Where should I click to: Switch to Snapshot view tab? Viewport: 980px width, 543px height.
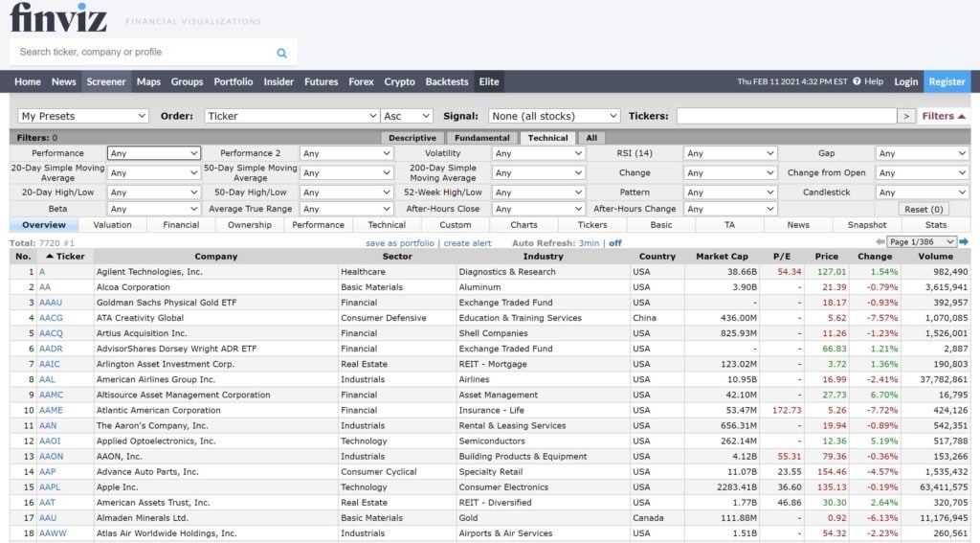(867, 225)
